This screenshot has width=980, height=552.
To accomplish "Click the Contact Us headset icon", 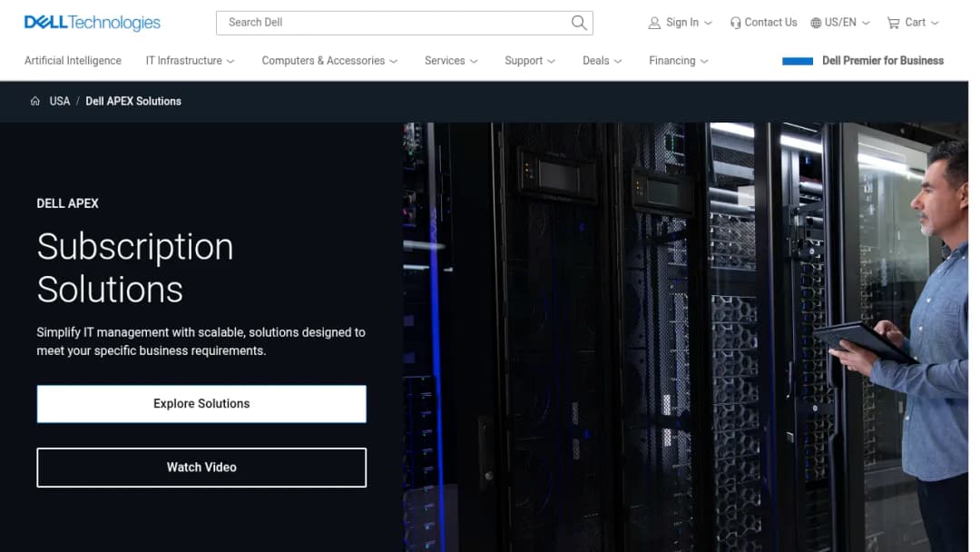I will [x=735, y=23].
